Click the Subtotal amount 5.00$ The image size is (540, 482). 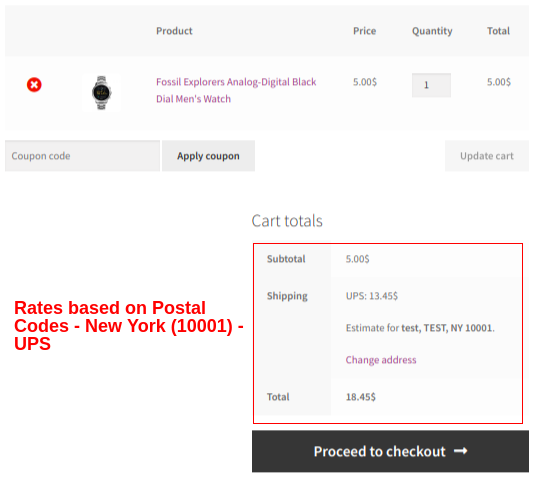357,259
